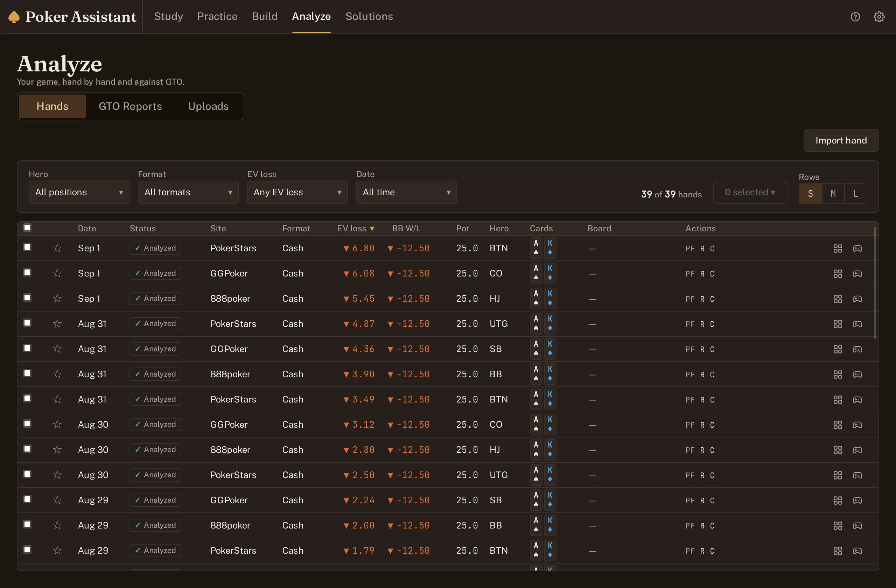Viewport: 896px width, 588px height.
Task: Star the 888poker HJ hand with 5.45 EV loss
Action: 57,299
